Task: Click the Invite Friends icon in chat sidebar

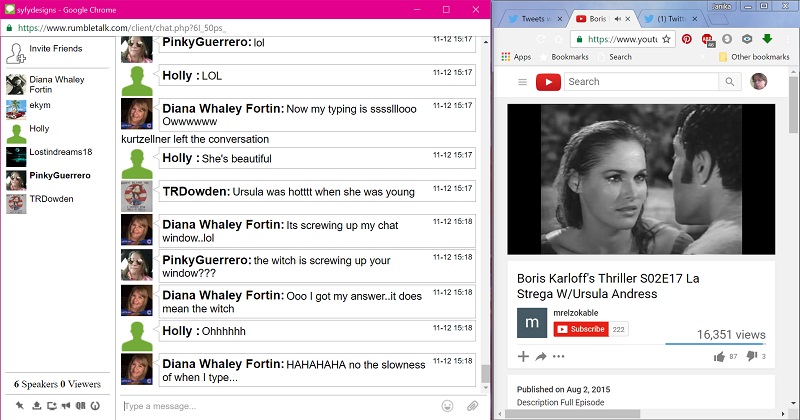Action: pos(16,54)
